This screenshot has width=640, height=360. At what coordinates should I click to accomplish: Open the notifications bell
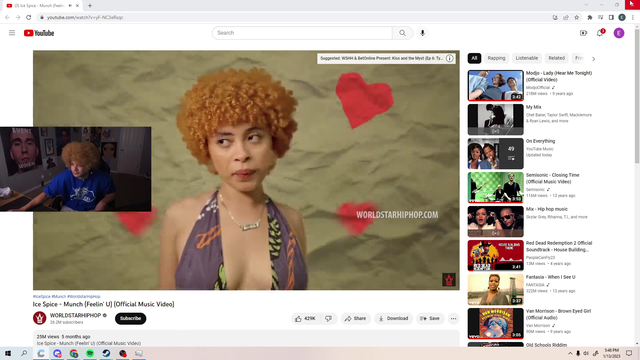click(600, 33)
